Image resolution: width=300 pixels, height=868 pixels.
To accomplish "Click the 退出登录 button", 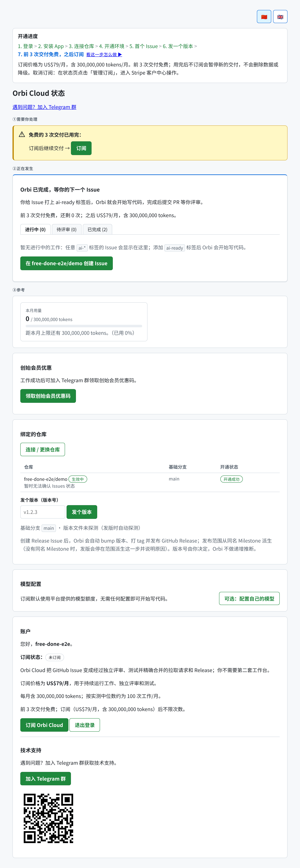I will 85,725.
